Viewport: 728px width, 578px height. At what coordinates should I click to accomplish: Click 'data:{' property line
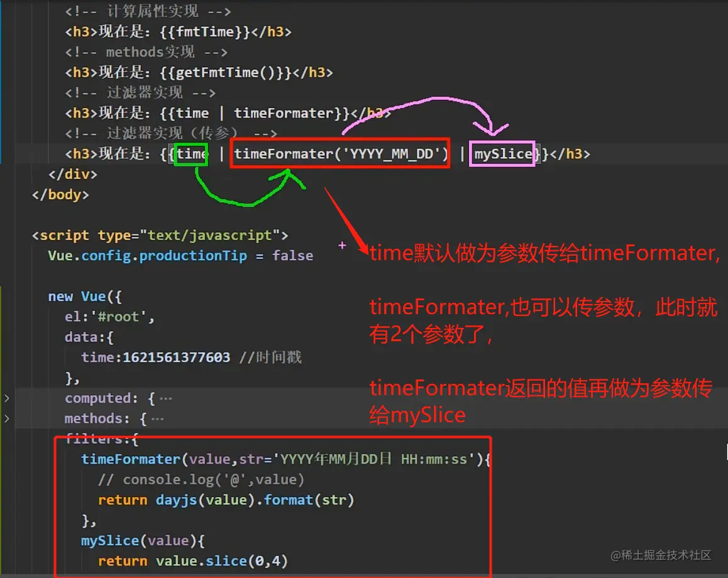(89, 337)
